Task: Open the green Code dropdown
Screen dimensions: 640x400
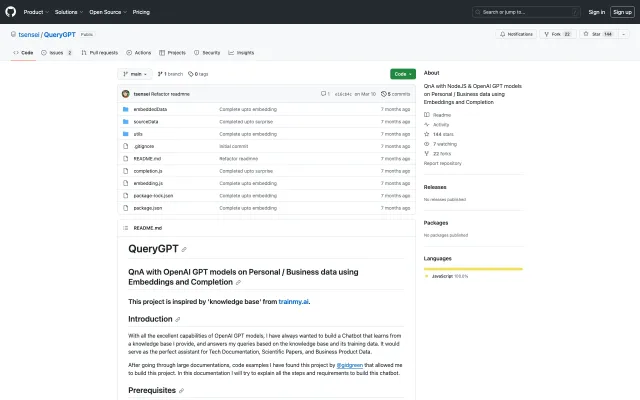Action: (x=402, y=73)
